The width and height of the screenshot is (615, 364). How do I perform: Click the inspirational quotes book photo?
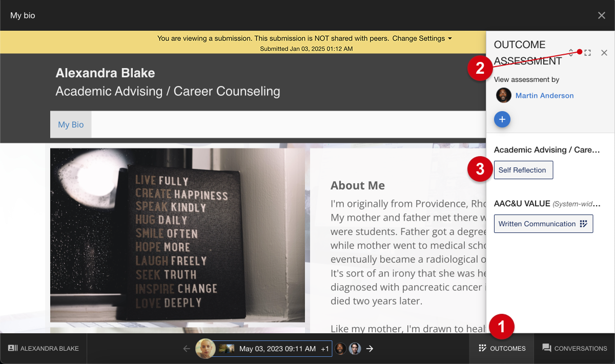pyautogui.click(x=177, y=235)
